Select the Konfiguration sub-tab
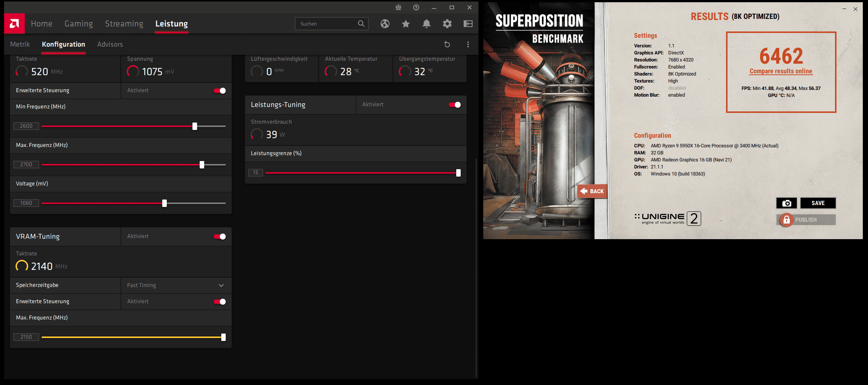Screen dimensions: 868x385 tap(63, 44)
